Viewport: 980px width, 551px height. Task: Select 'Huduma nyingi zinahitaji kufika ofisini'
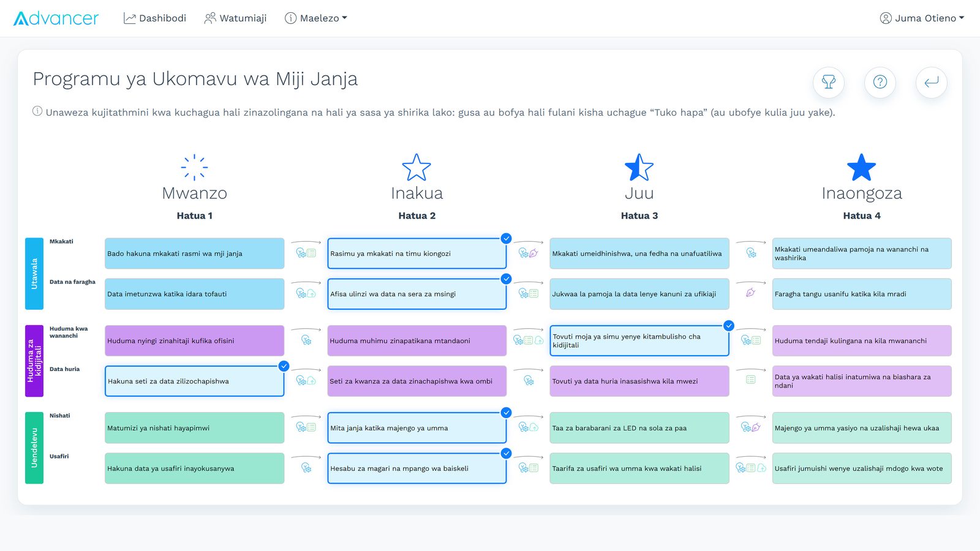click(x=195, y=341)
